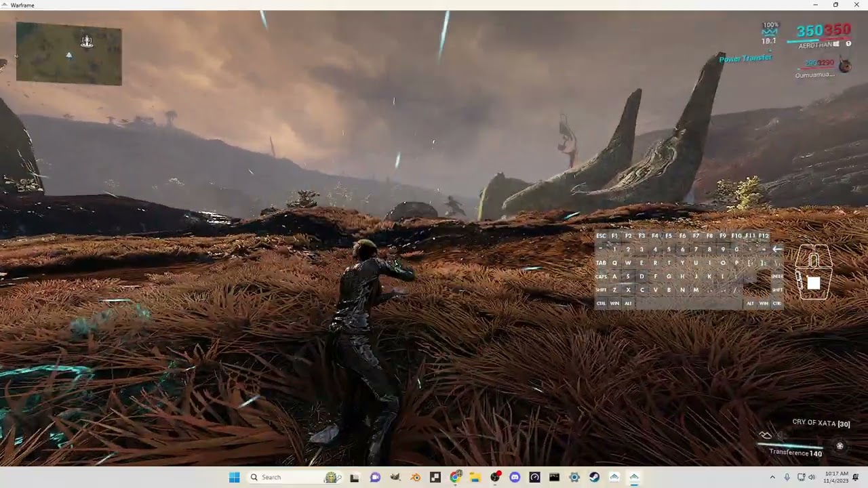The width and height of the screenshot is (868, 488).
Task: Open the terminal from the taskbar
Action: [554, 477]
